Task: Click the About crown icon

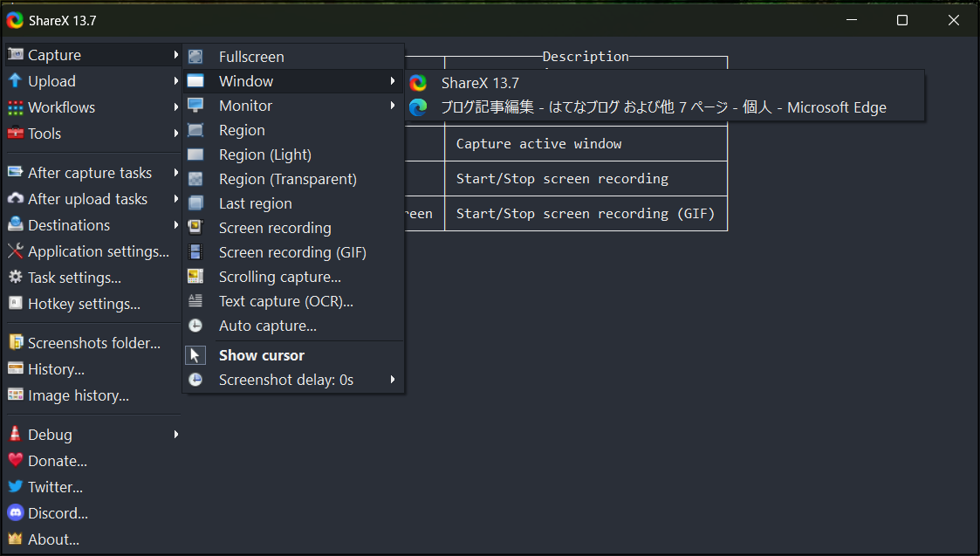Action: pyautogui.click(x=16, y=539)
